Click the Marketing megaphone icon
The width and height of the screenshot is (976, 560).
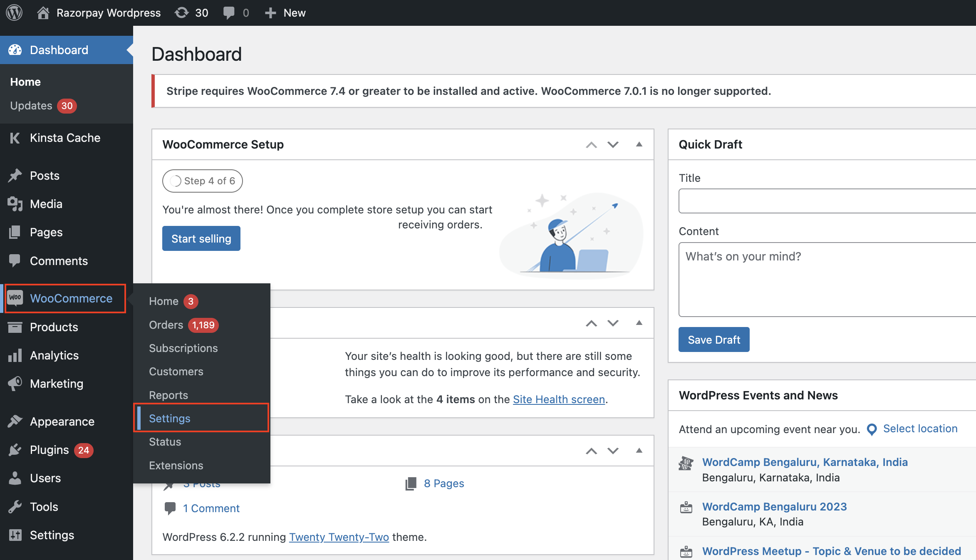(x=15, y=384)
